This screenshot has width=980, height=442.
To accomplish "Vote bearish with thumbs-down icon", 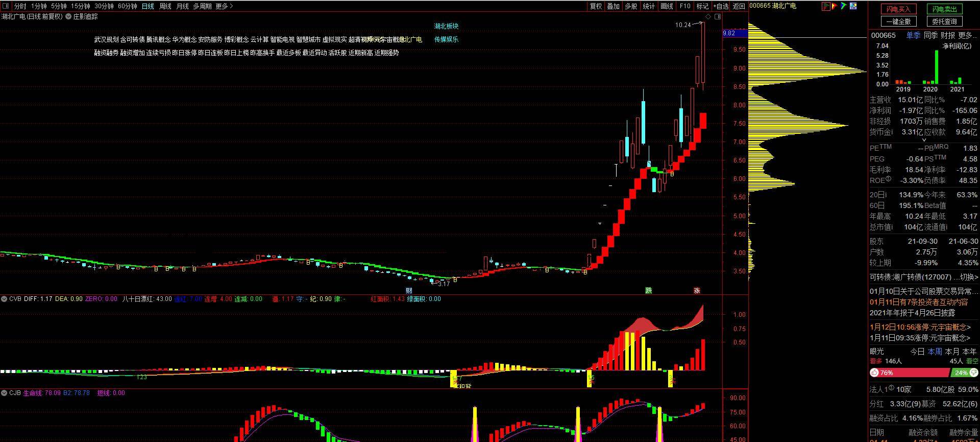I will [974, 373].
